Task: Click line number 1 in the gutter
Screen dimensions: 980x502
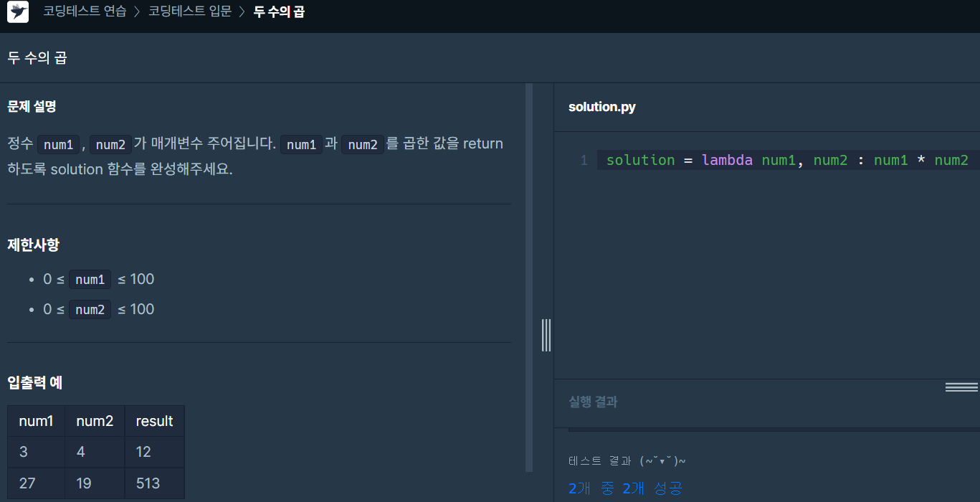Action: pos(584,160)
